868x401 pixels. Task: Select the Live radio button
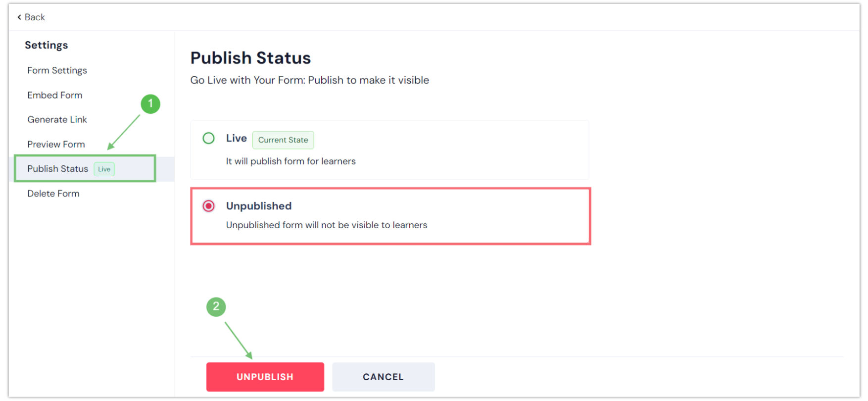(x=208, y=138)
